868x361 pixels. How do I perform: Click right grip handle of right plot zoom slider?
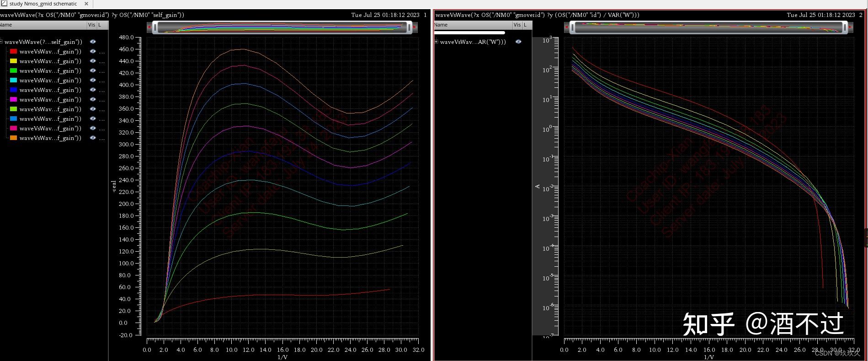point(845,27)
